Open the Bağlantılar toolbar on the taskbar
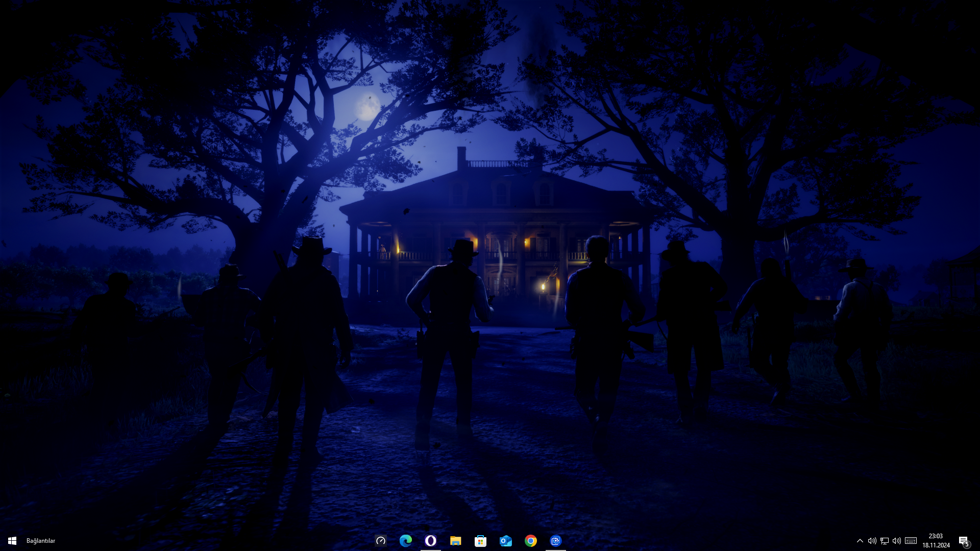The height and width of the screenshot is (551, 980). tap(41, 541)
